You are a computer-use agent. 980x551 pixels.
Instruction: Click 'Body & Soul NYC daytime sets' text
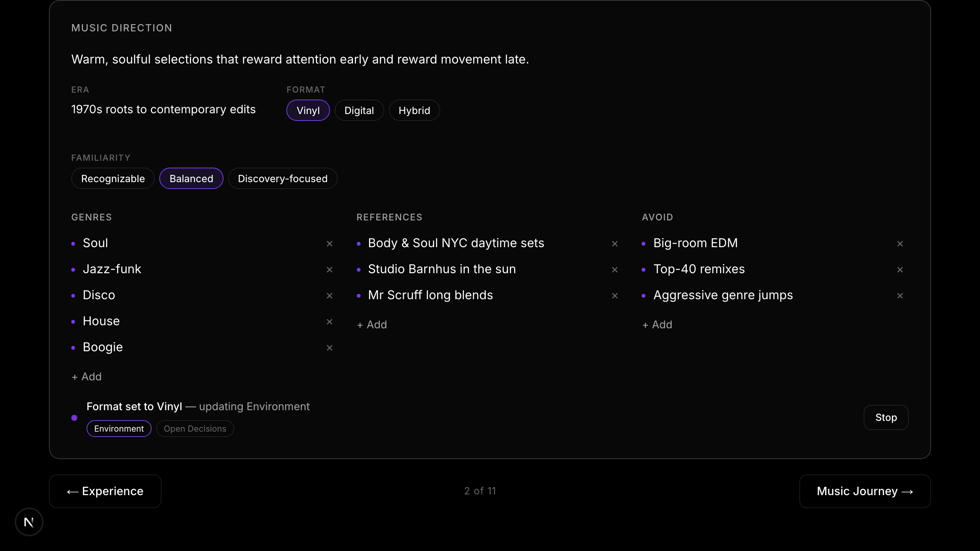(456, 243)
